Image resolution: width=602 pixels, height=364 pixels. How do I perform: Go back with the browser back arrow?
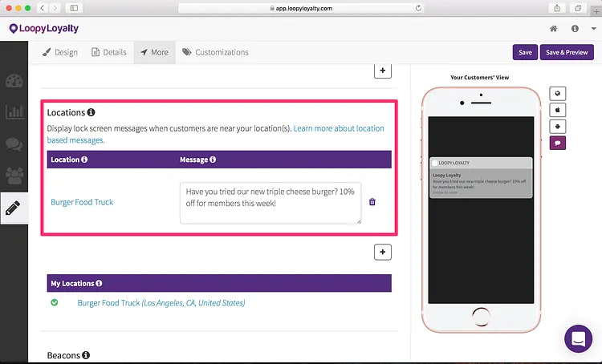point(43,8)
